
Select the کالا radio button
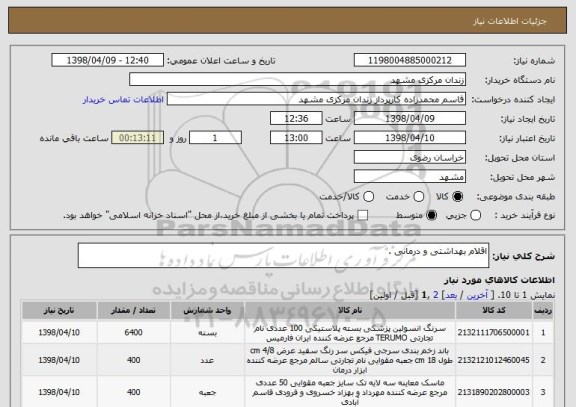pyautogui.click(x=457, y=197)
